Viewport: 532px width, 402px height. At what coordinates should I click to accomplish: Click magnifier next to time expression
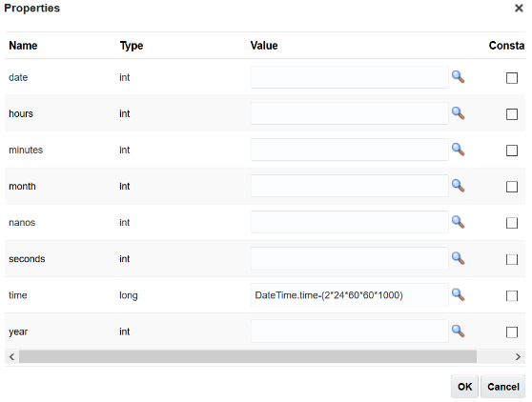458,294
